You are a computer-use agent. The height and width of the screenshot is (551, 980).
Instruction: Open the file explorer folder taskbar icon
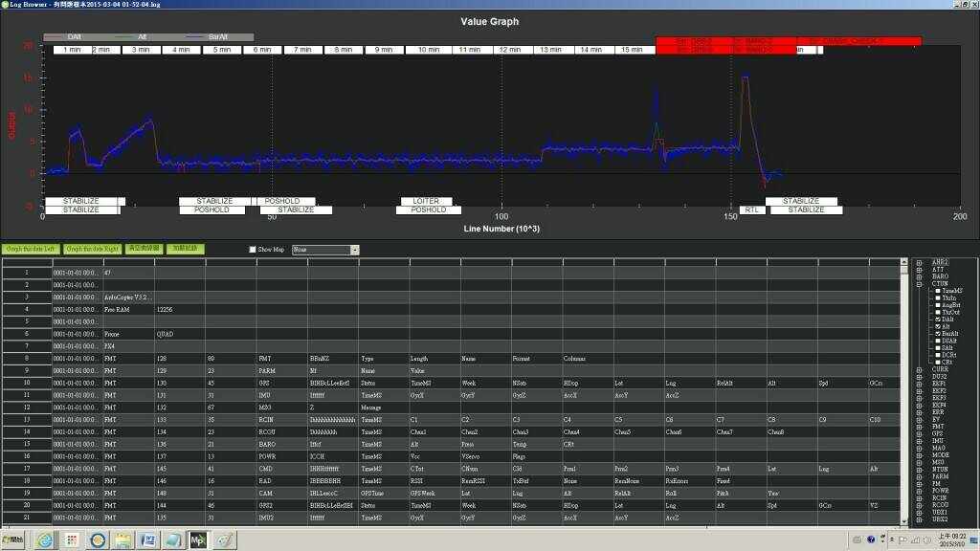[122, 540]
